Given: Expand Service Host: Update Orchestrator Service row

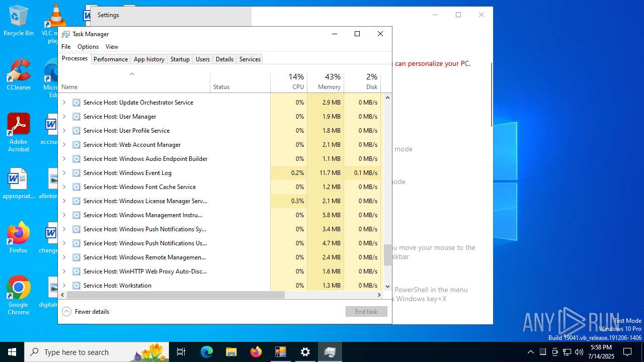Looking at the screenshot, I should point(64,103).
